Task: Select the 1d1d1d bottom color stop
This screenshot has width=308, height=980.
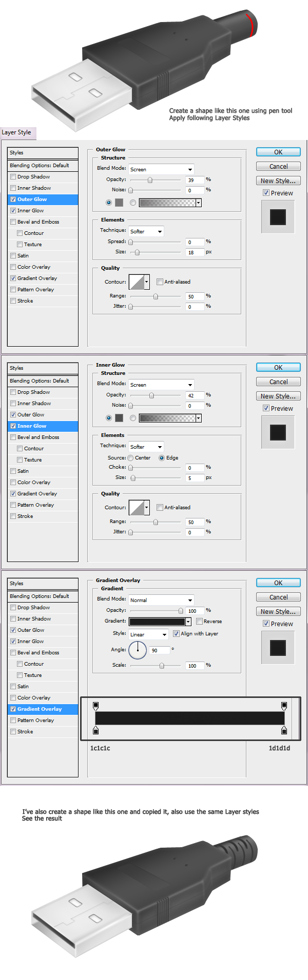Action: coord(284,730)
